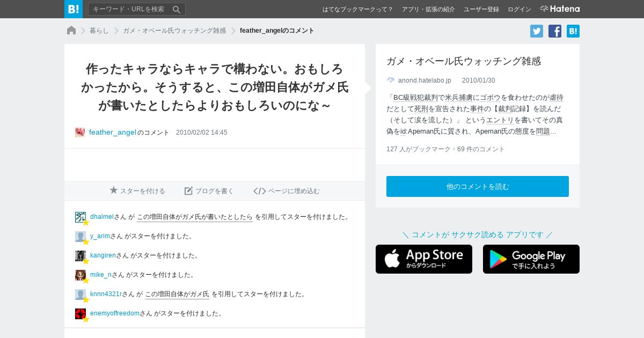Open article title in right panel
This screenshot has height=338, width=644.
click(464, 61)
